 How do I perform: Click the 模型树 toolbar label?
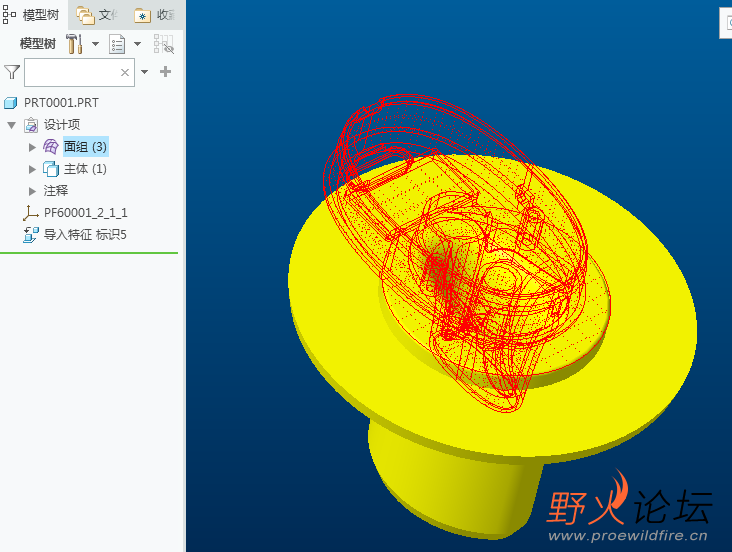point(38,44)
